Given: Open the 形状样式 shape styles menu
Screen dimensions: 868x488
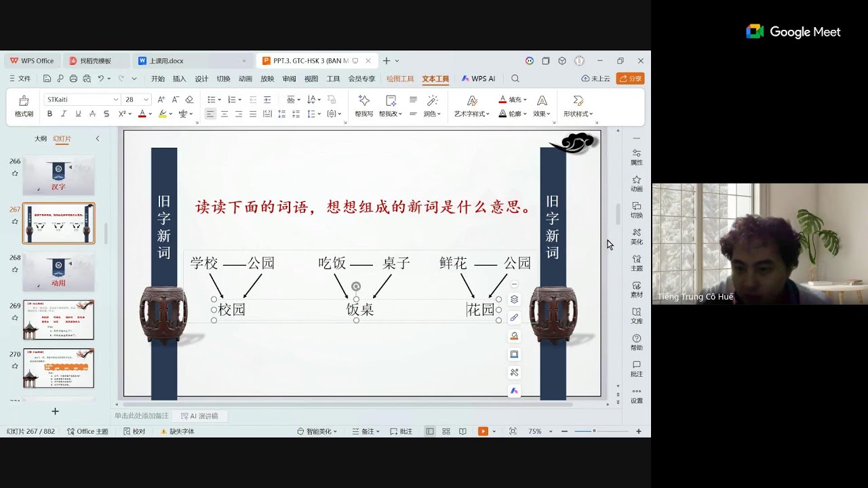Looking at the screenshot, I should [578, 106].
